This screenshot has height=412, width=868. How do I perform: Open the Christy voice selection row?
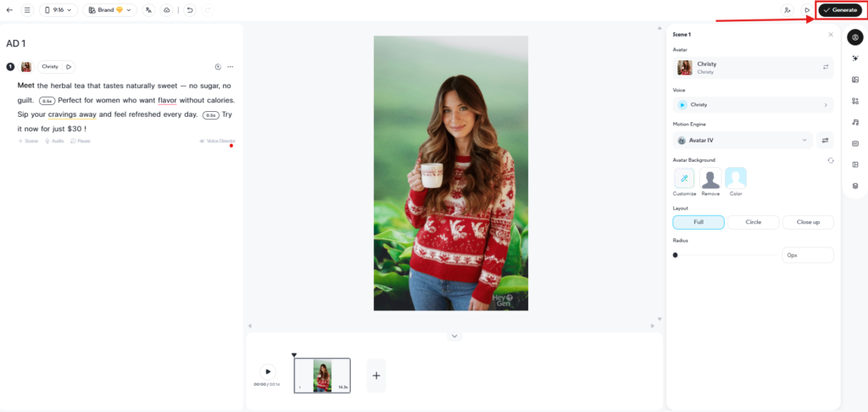click(x=753, y=104)
